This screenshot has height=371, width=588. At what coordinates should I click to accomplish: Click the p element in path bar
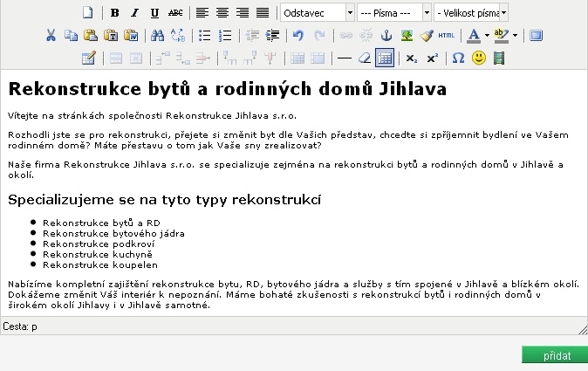34,326
